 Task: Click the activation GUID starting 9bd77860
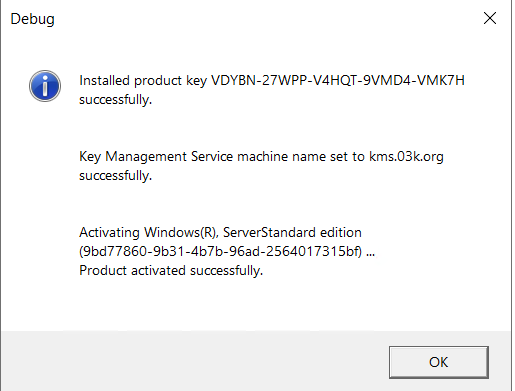[x=220, y=251]
